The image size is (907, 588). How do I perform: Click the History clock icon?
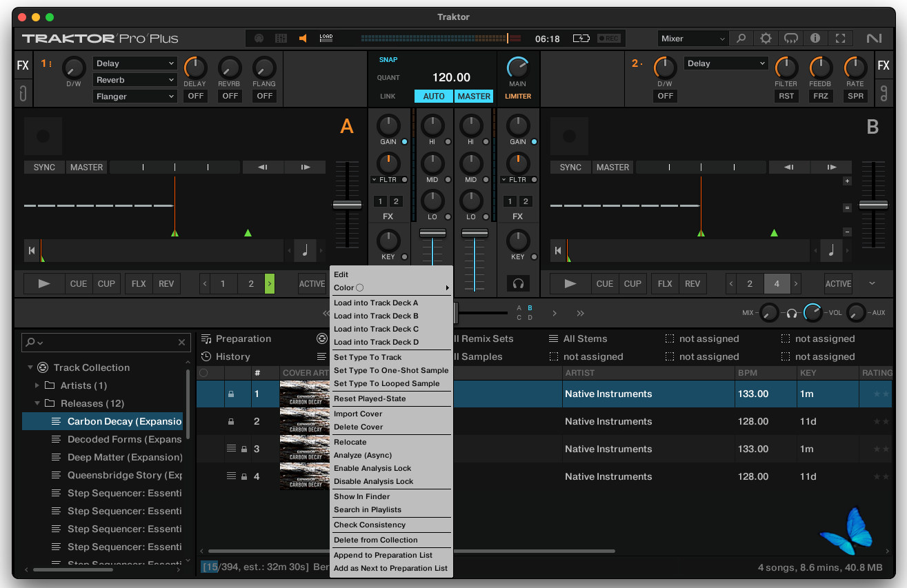point(206,357)
